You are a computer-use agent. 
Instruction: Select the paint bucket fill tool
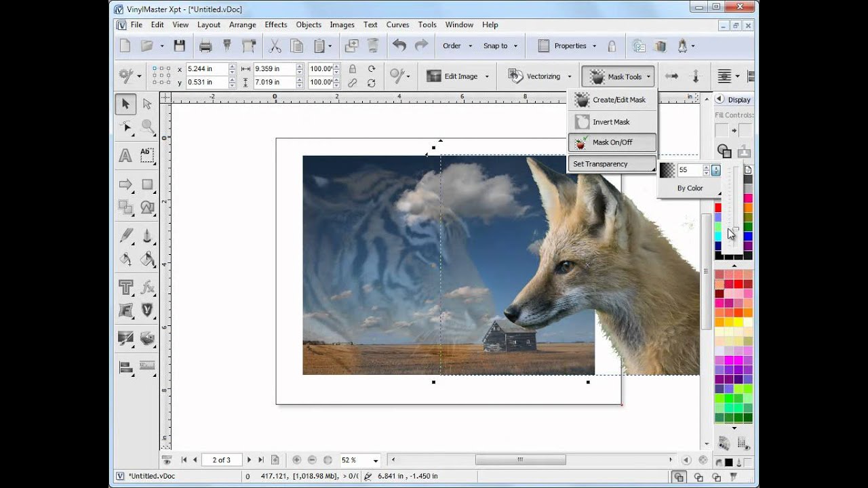click(147, 258)
